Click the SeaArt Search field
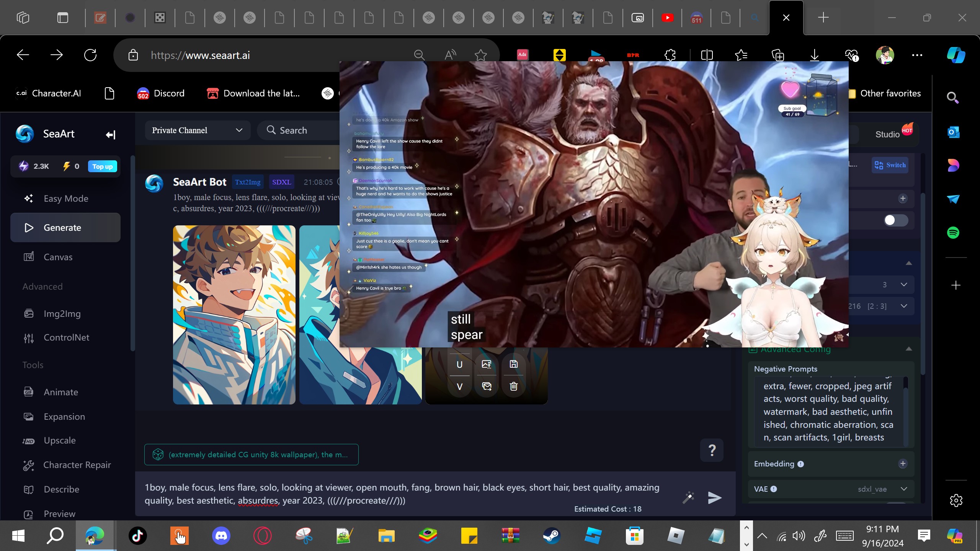980x551 pixels. (299, 130)
